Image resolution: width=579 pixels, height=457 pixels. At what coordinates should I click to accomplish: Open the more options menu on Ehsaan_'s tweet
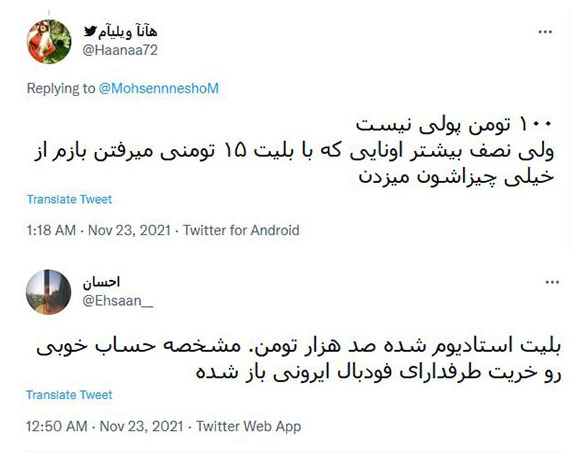pyautogui.click(x=552, y=282)
